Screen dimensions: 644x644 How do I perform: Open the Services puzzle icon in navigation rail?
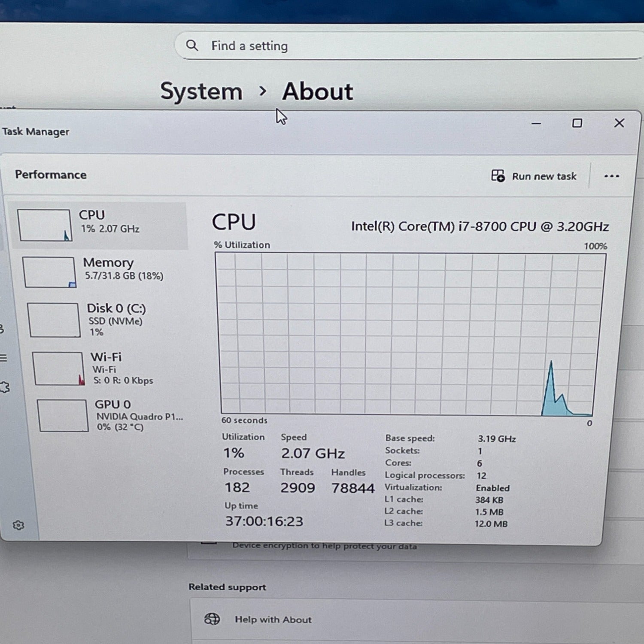[4, 387]
